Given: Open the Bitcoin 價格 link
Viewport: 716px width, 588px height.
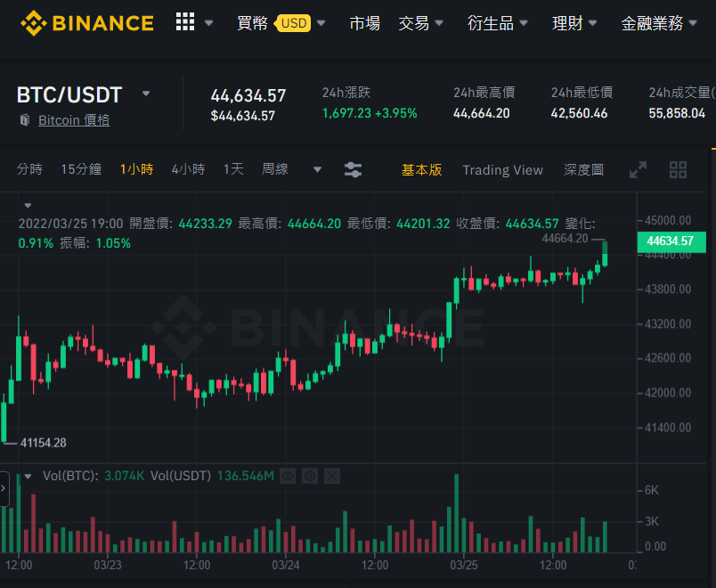Looking at the screenshot, I should click(x=74, y=120).
